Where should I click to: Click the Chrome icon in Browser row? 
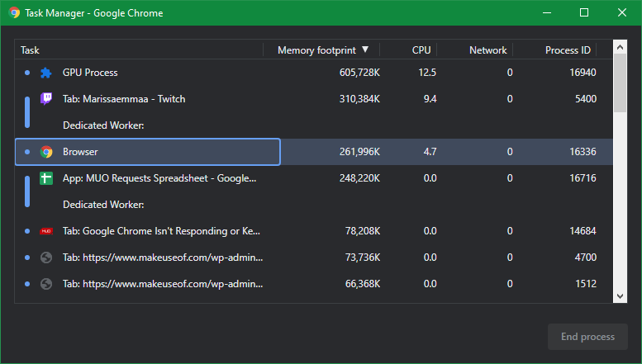46,152
